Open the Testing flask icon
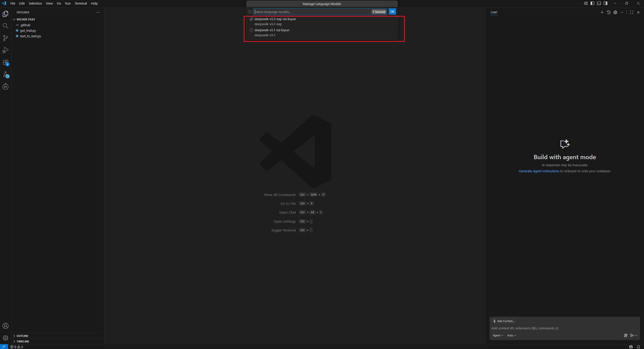The image size is (644, 349). (x=5, y=75)
